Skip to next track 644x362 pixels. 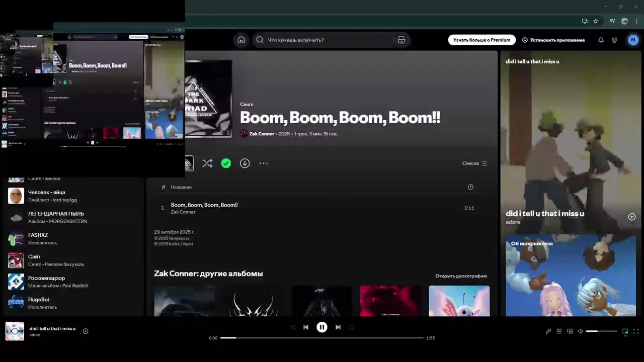(338, 327)
